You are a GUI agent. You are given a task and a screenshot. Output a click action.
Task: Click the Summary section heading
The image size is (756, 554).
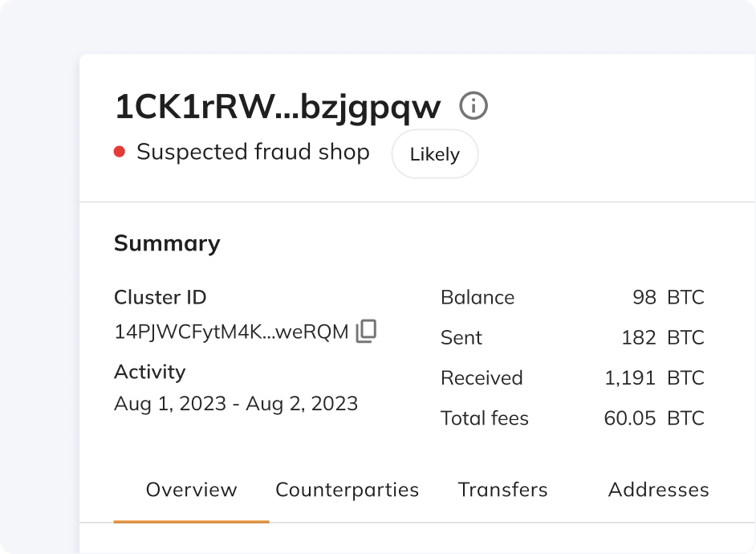pyautogui.click(x=167, y=243)
